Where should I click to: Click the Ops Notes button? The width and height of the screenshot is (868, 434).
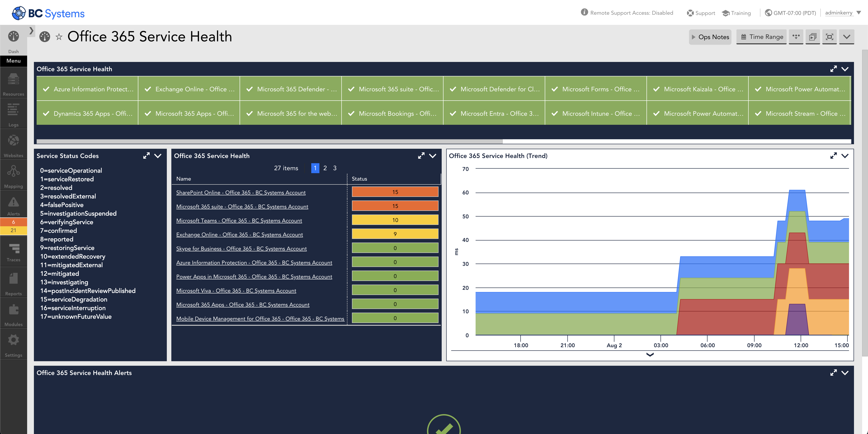710,37
